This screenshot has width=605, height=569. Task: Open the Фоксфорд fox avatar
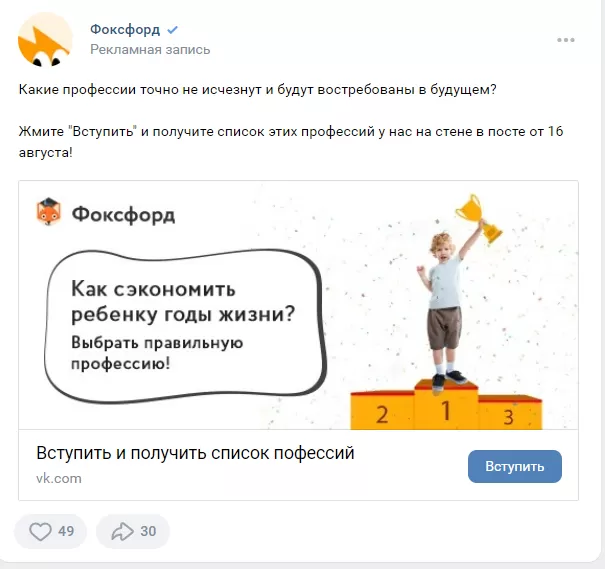pyautogui.click(x=45, y=39)
